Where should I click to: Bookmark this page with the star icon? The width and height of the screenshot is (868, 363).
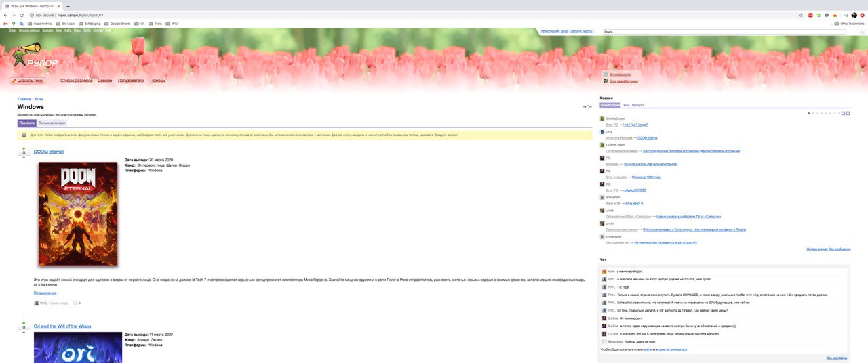click(x=801, y=15)
